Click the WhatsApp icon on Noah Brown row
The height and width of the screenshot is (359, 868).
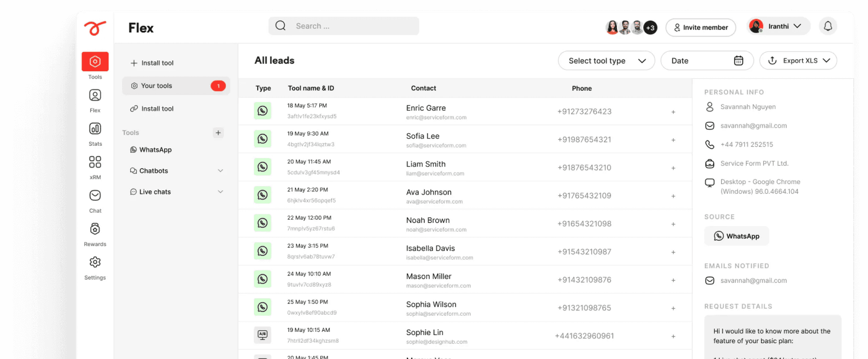pos(262,223)
